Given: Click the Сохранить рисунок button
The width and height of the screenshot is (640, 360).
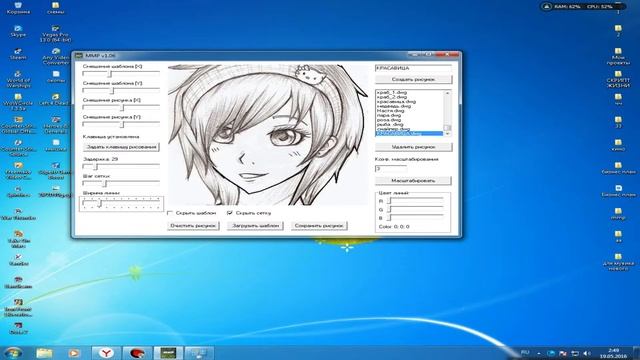Looking at the screenshot, I should click(x=319, y=225).
